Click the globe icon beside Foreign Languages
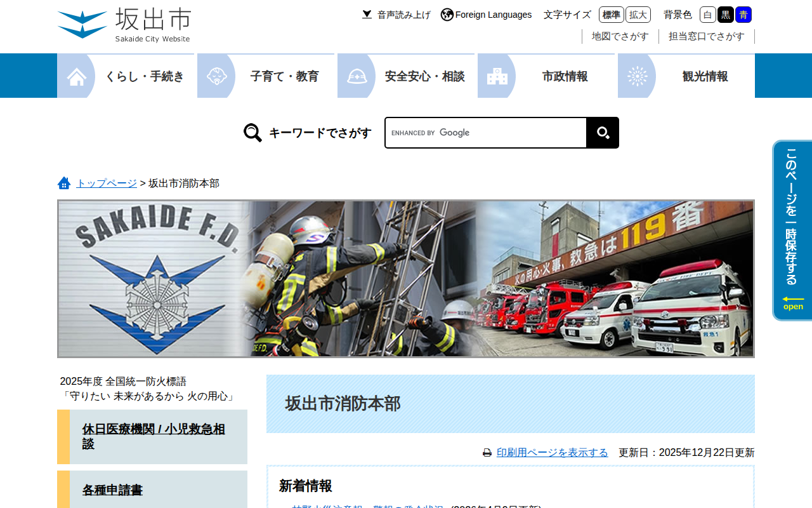This screenshot has width=812, height=508. click(447, 15)
